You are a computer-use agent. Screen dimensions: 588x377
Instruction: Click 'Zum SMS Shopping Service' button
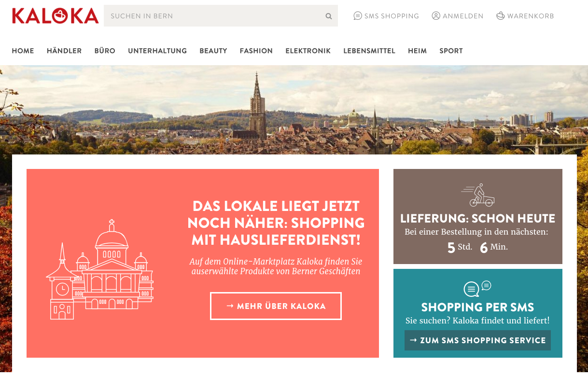point(477,340)
